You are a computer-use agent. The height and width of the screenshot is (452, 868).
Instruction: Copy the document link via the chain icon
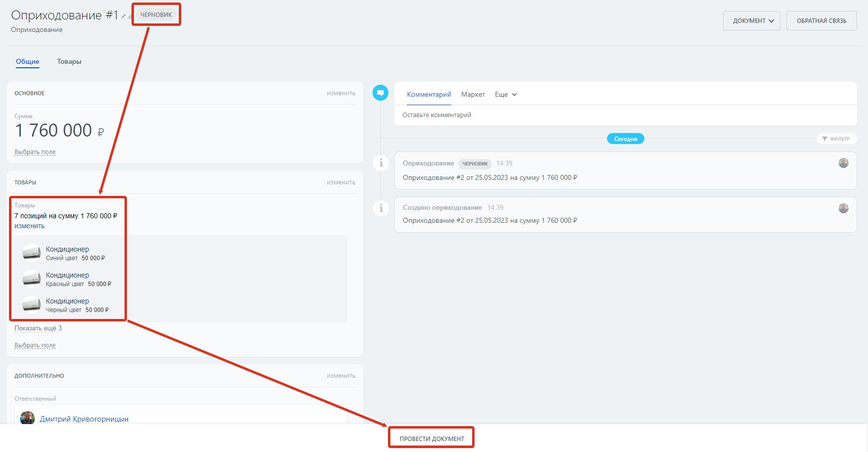[130, 16]
